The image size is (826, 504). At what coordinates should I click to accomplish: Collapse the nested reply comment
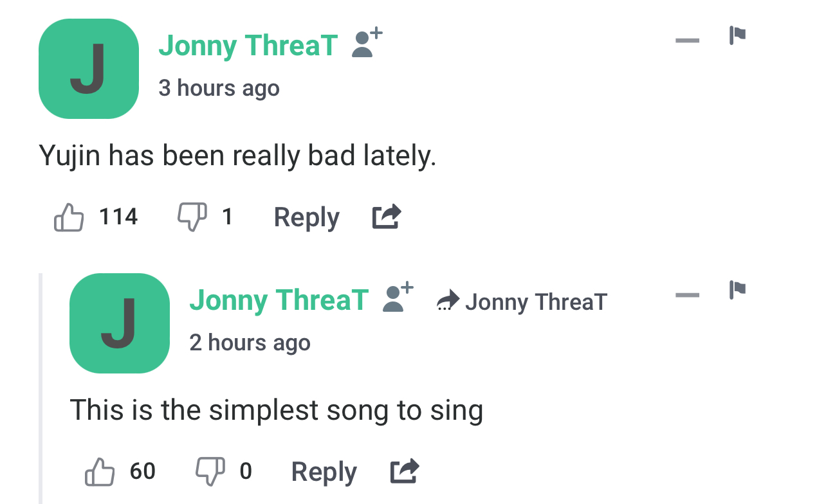tap(687, 296)
